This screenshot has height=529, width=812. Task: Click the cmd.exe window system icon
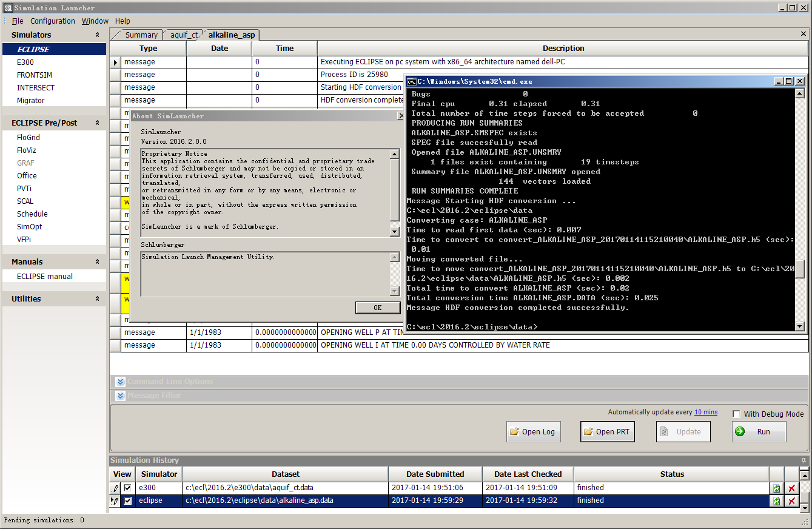(x=411, y=81)
